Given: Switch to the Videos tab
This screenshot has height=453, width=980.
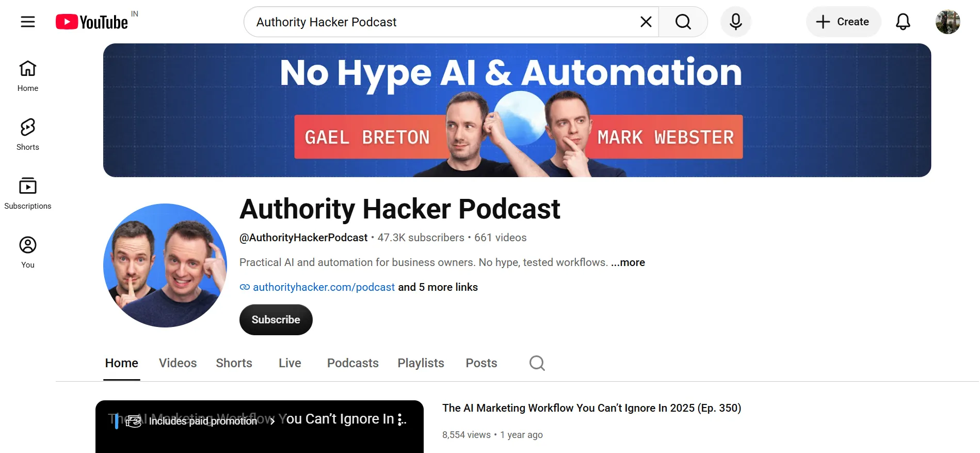Looking at the screenshot, I should (178, 363).
